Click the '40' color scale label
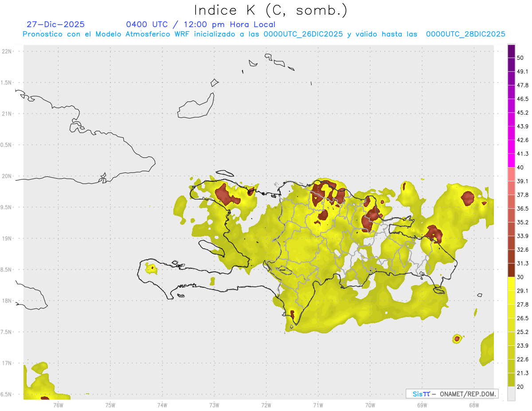This screenshot has width=532, height=411. [520, 167]
